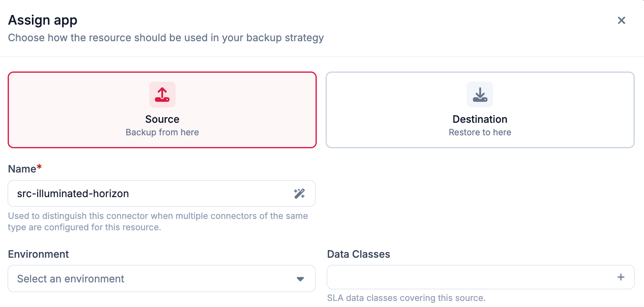
Task: Click the src-illuminated-horizon text
Action: pyautogui.click(x=73, y=193)
